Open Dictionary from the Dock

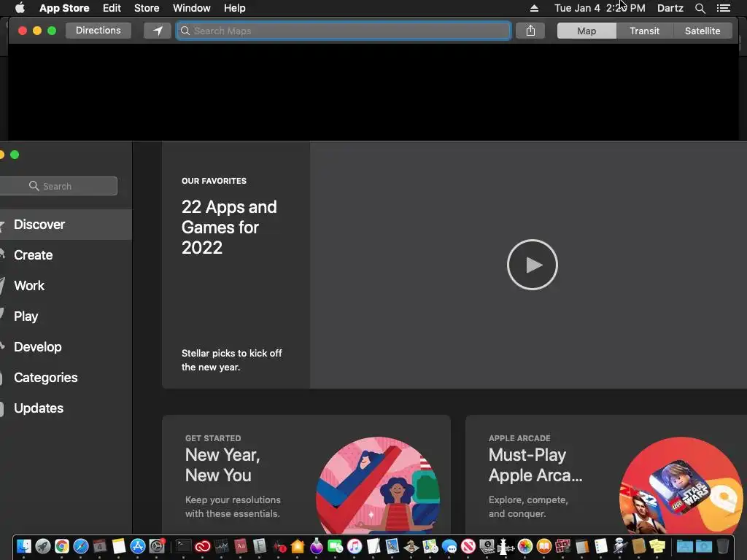click(x=241, y=546)
